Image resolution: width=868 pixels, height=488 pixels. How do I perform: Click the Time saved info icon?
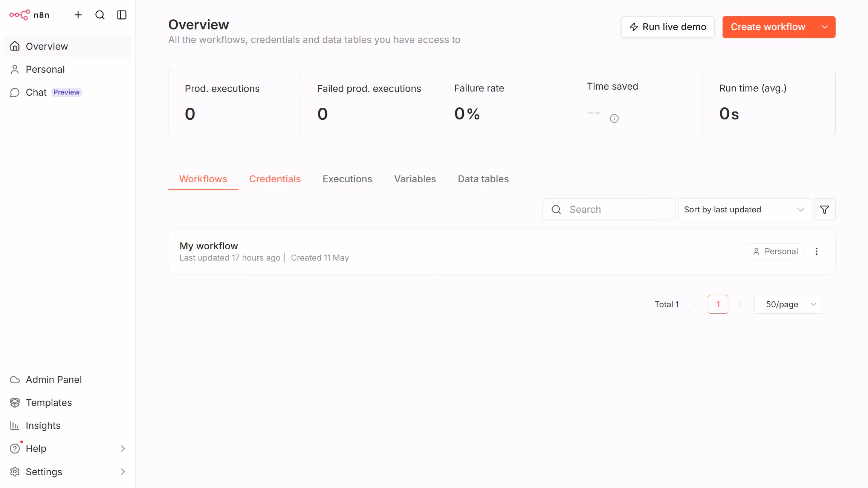point(614,119)
